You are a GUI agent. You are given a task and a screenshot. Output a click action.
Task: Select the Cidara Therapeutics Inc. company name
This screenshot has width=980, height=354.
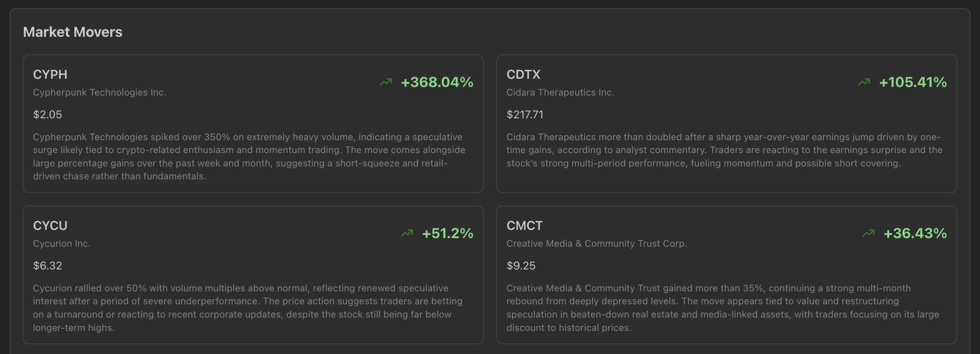(x=560, y=93)
